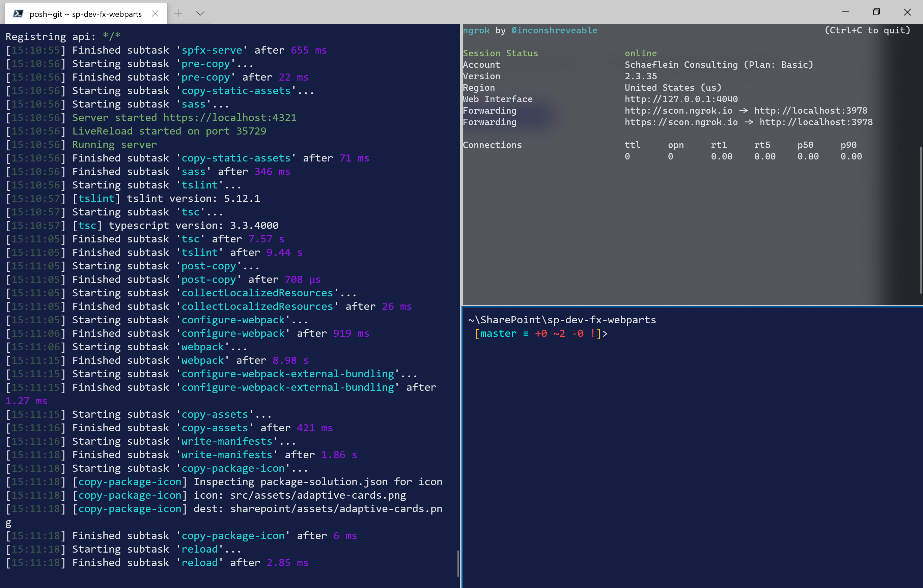Close the posh~git sp-dev-fx-webparts tab
Screen dimensions: 923x588
click(x=155, y=14)
